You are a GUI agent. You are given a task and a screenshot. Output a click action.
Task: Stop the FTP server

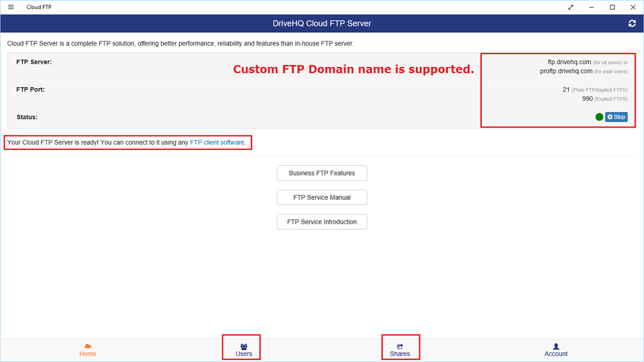[x=616, y=117]
